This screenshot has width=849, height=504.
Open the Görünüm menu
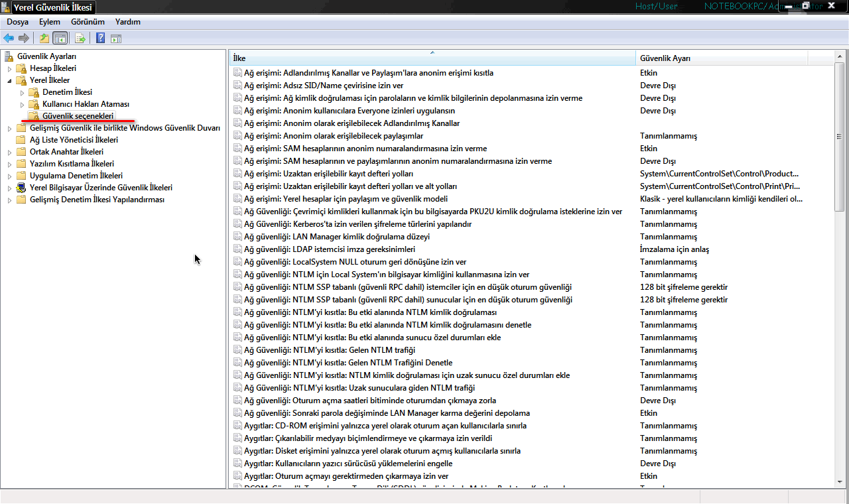(88, 22)
